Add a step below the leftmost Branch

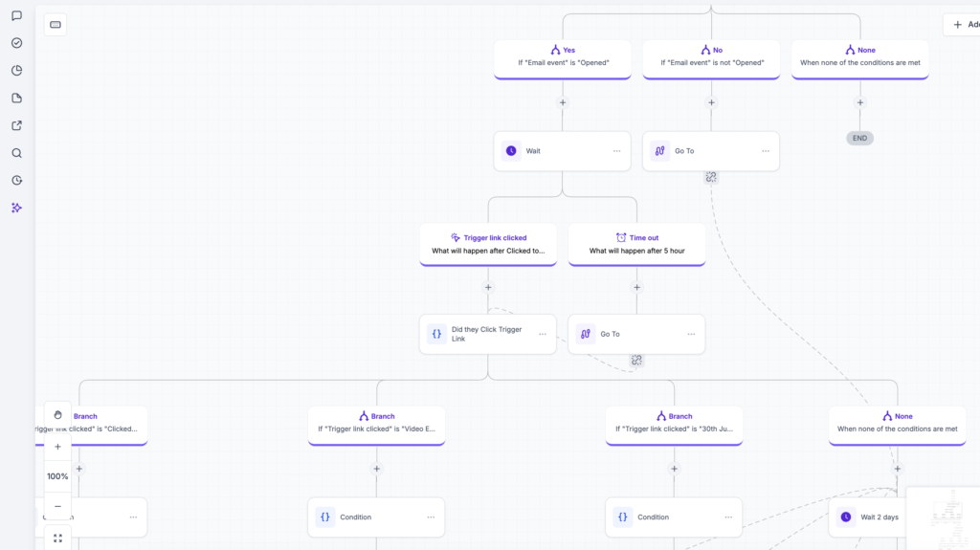point(79,469)
